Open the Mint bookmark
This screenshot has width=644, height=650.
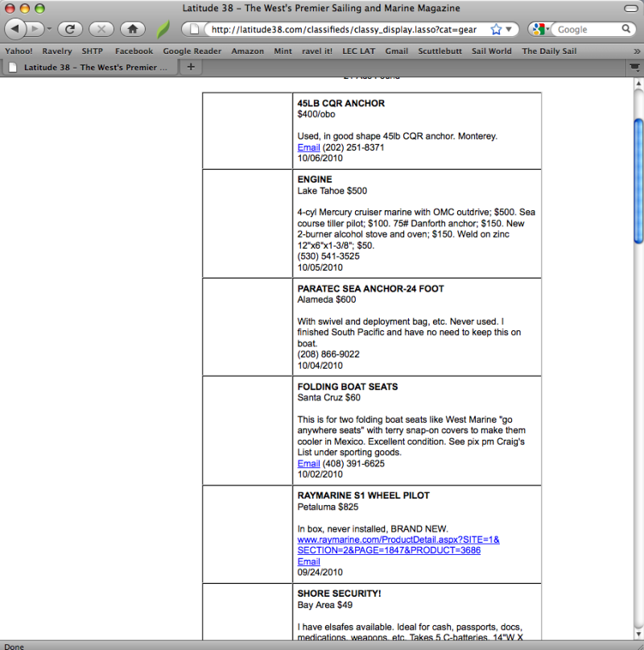283,51
